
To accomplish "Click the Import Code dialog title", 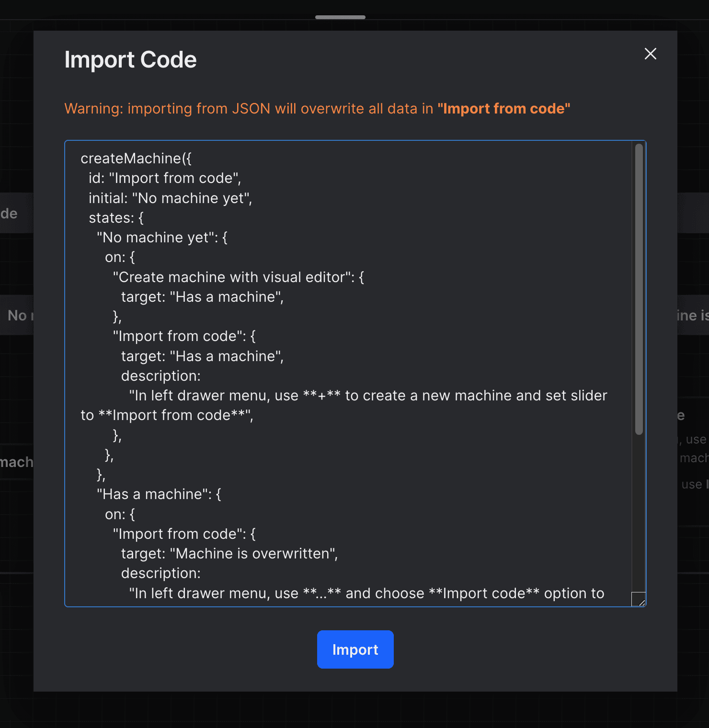I will coord(130,59).
